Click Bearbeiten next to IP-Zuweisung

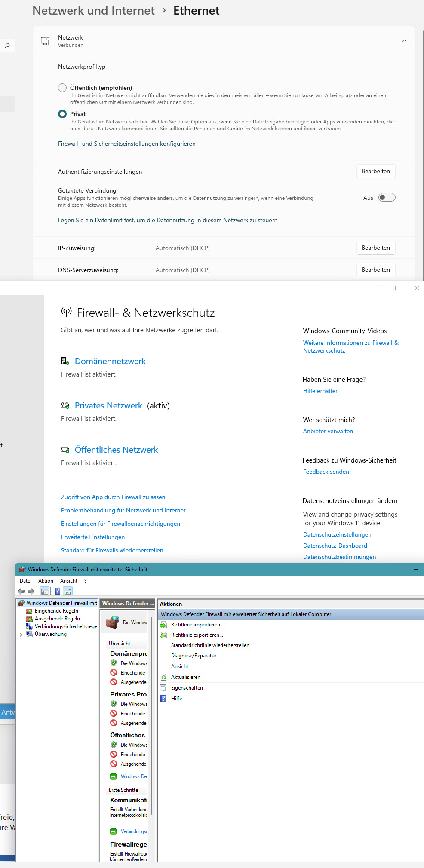pos(376,248)
